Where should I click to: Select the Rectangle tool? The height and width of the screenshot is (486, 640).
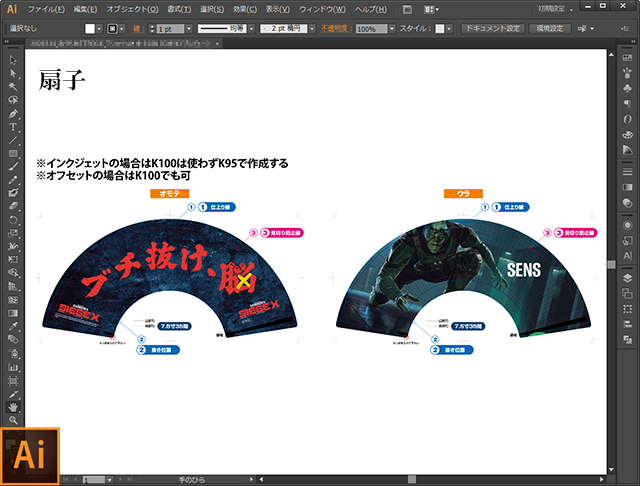(13, 153)
